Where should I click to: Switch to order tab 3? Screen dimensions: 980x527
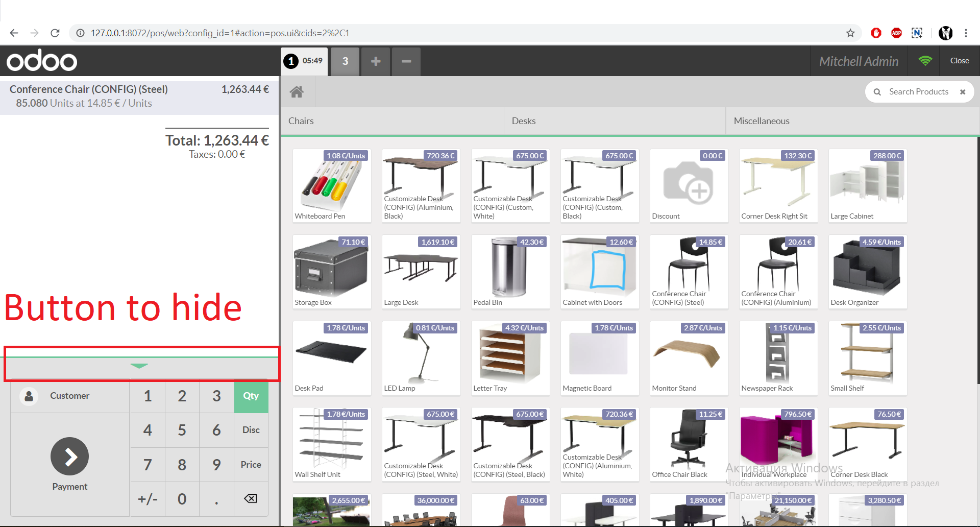click(345, 61)
